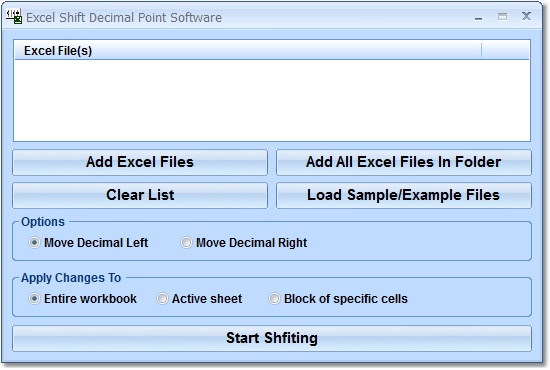Click Add All Excel Files In Folder

click(x=404, y=162)
